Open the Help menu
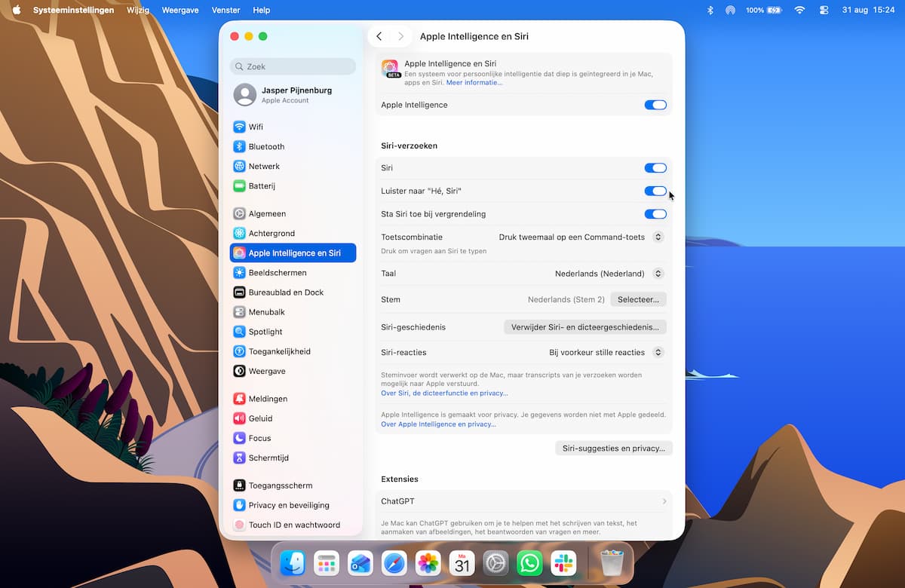 pyautogui.click(x=262, y=10)
